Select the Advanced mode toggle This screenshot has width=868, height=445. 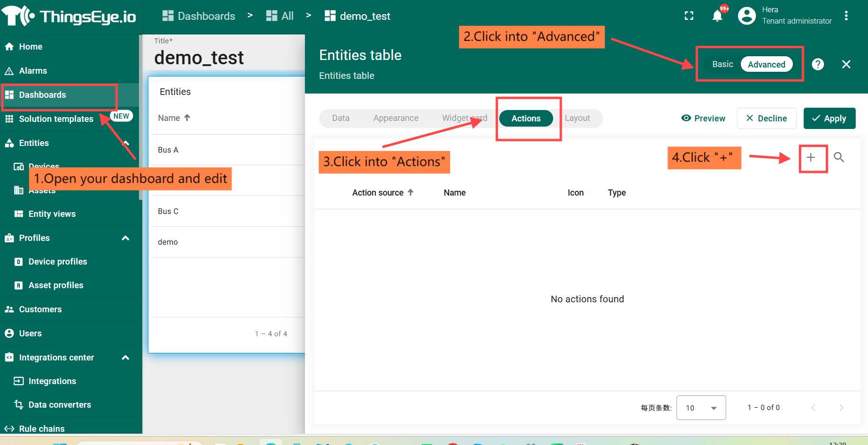click(x=766, y=64)
